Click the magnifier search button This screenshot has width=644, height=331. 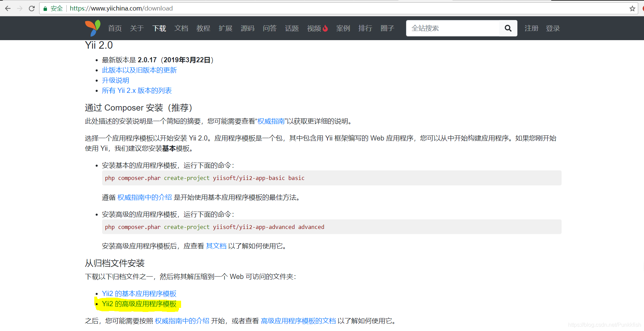[x=508, y=28]
